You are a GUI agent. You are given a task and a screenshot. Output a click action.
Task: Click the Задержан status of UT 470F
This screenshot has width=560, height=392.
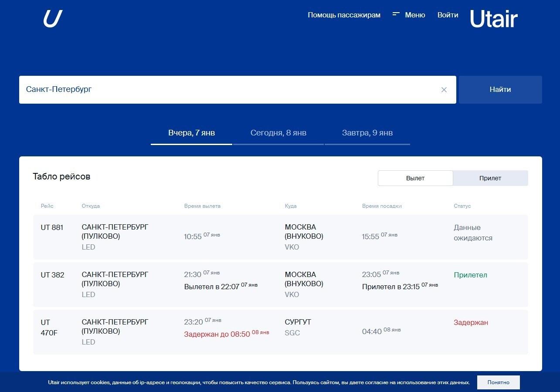click(471, 323)
